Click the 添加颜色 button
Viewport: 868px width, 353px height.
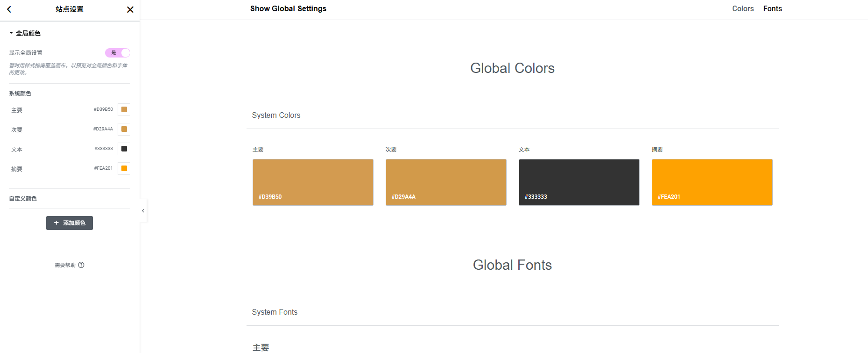tap(70, 223)
